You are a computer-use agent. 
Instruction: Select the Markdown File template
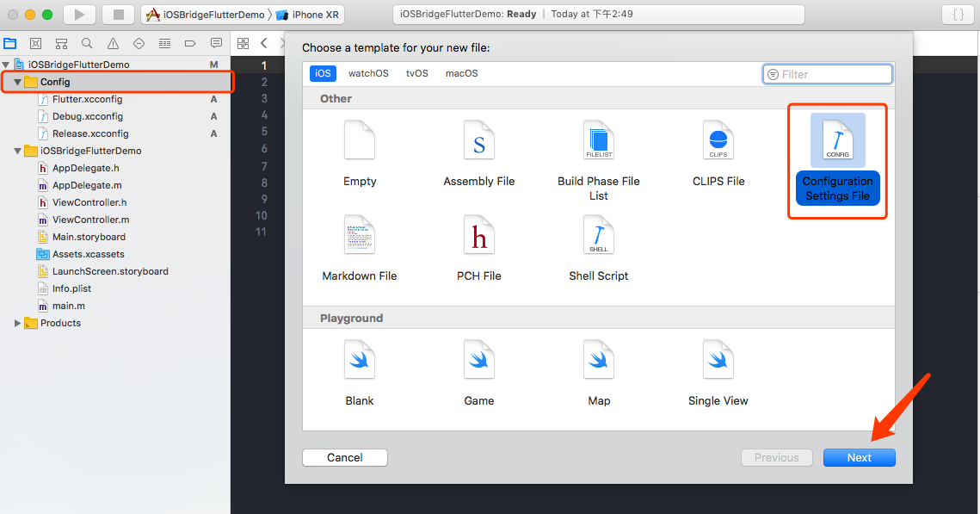[360, 248]
